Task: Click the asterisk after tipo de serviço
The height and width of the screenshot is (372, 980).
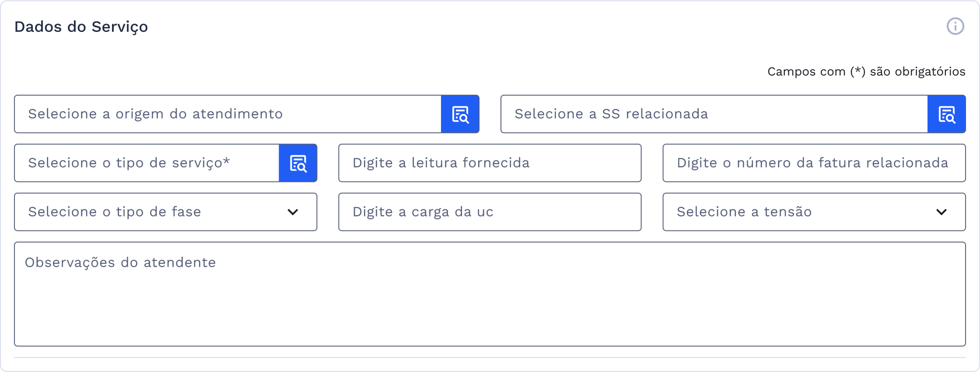Action: [x=227, y=161]
